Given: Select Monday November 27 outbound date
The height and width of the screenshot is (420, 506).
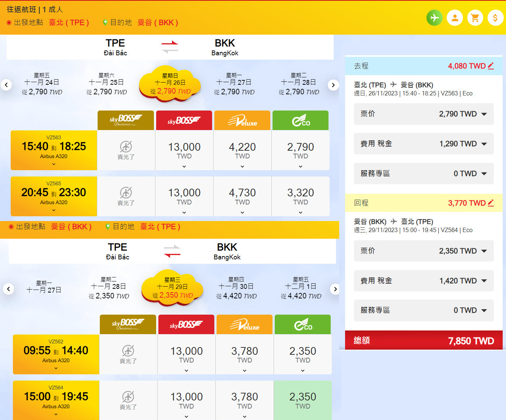Looking at the screenshot, I should click(x=234, y=84).
